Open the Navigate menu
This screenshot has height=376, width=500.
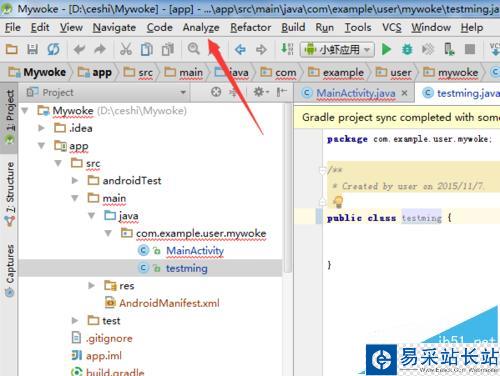click(x=114, y=27)
